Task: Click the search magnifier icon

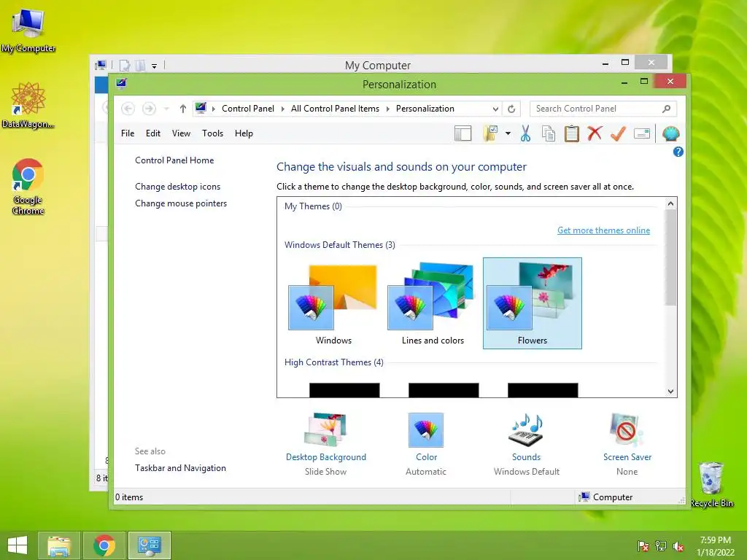Action: [x=667, y=109]
